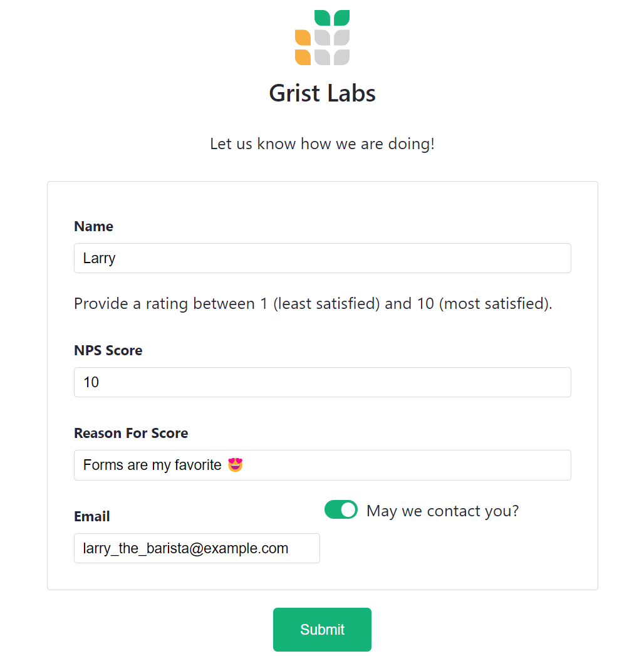Click the green leaf pair atop the logo

pyautogui.click(x=332, y=17)
